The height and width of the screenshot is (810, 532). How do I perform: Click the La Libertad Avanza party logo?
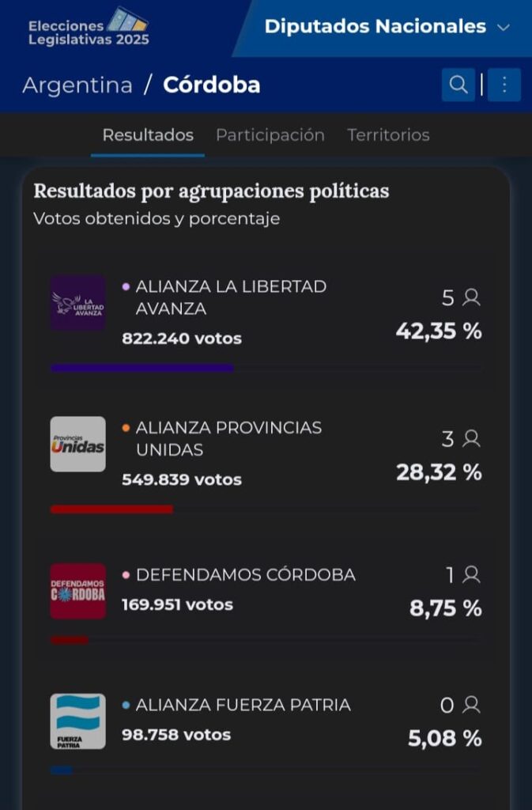[77, 303]
